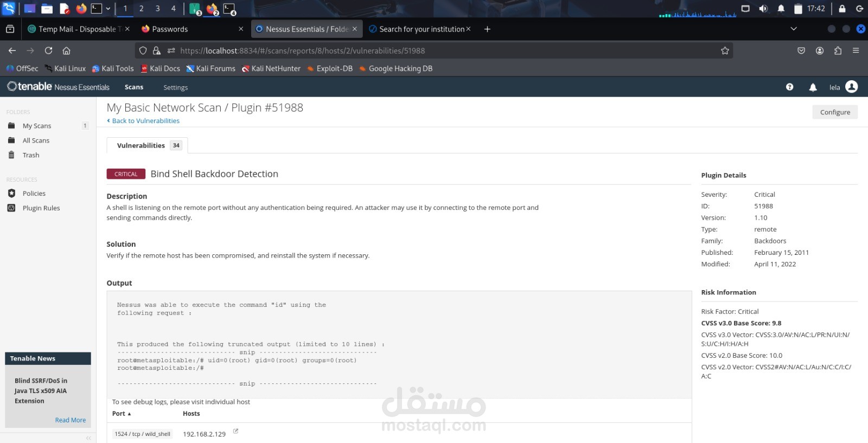Open the Firefox account menu

(820, 50)
